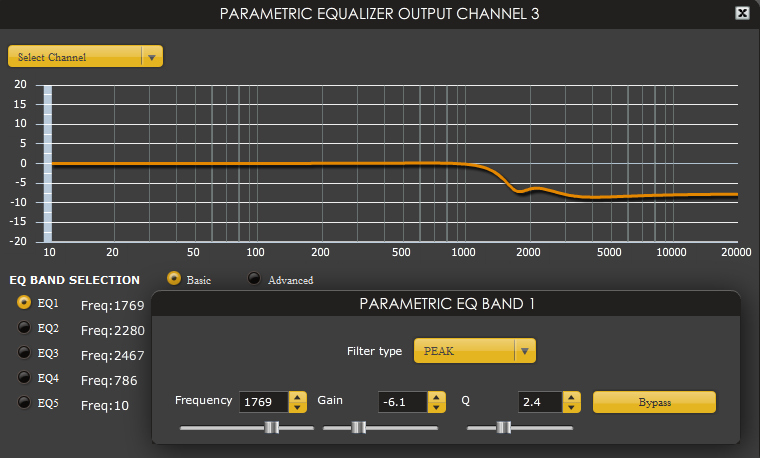
Task: Select the EQ2 band radio button
Action: [x=24, y=327]
